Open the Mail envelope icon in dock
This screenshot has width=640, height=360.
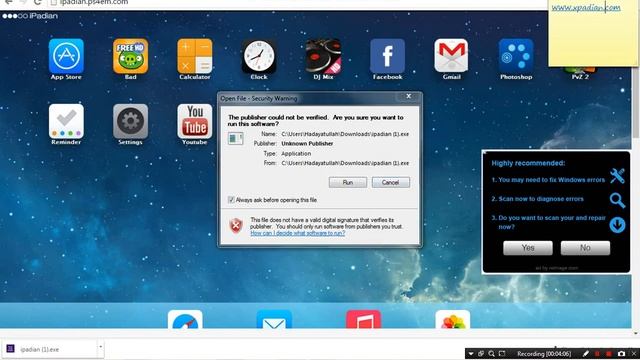click(274, 319)
